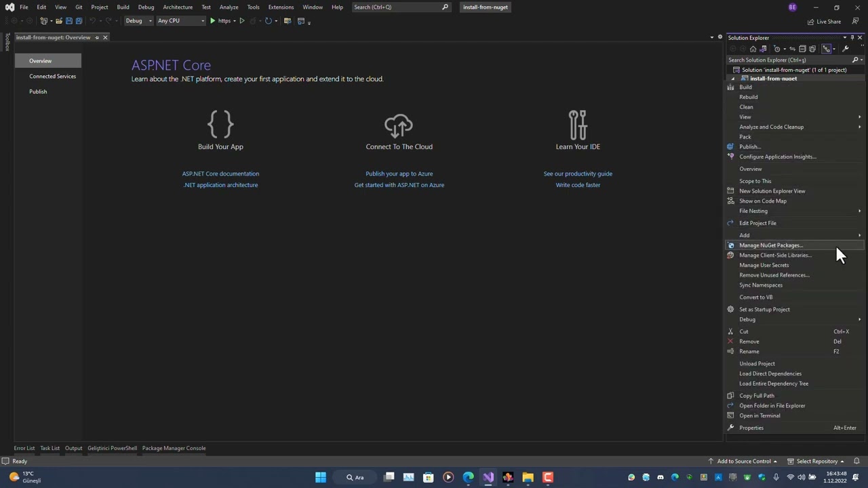This screenshot has width=868, height=488.
Task: Click the Save All icon in toolbar
Action: point(79,21)
